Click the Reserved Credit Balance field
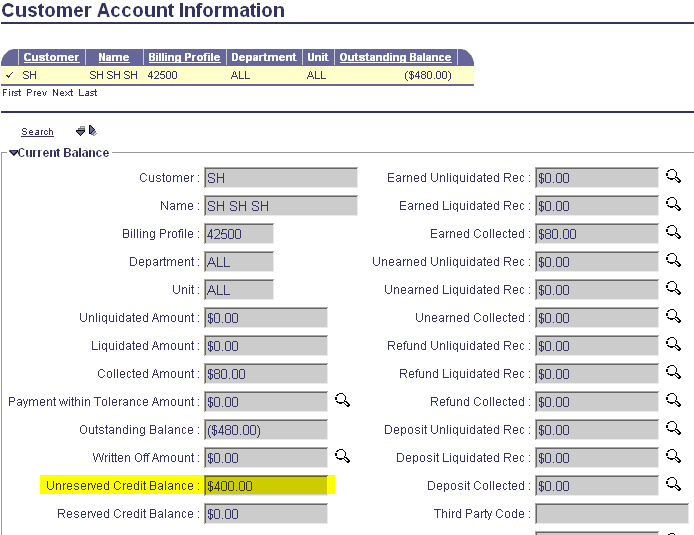694x535 pixels. tap(266, 514)
